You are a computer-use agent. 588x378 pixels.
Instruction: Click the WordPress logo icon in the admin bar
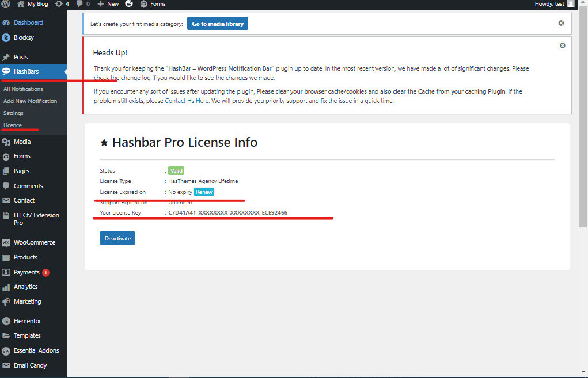click(x=6, y=4)
